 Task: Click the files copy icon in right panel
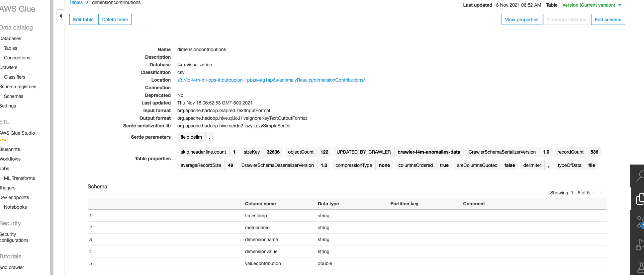coord(640,199)
